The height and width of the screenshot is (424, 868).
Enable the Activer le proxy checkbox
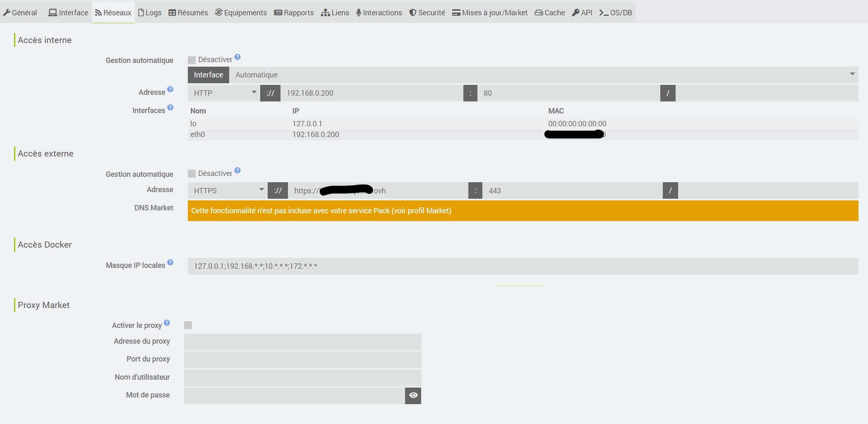click(x=188, y=325)
